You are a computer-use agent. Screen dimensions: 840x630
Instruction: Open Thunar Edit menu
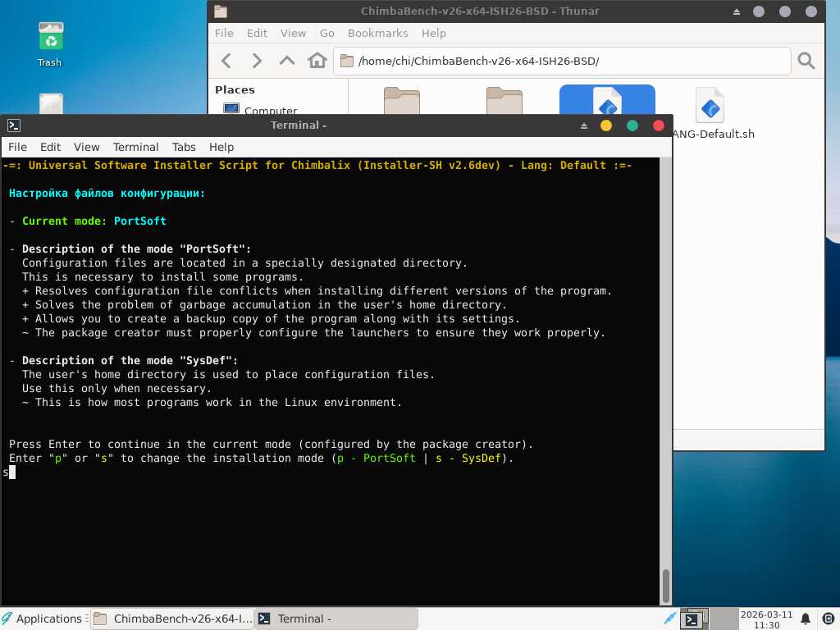257,33
